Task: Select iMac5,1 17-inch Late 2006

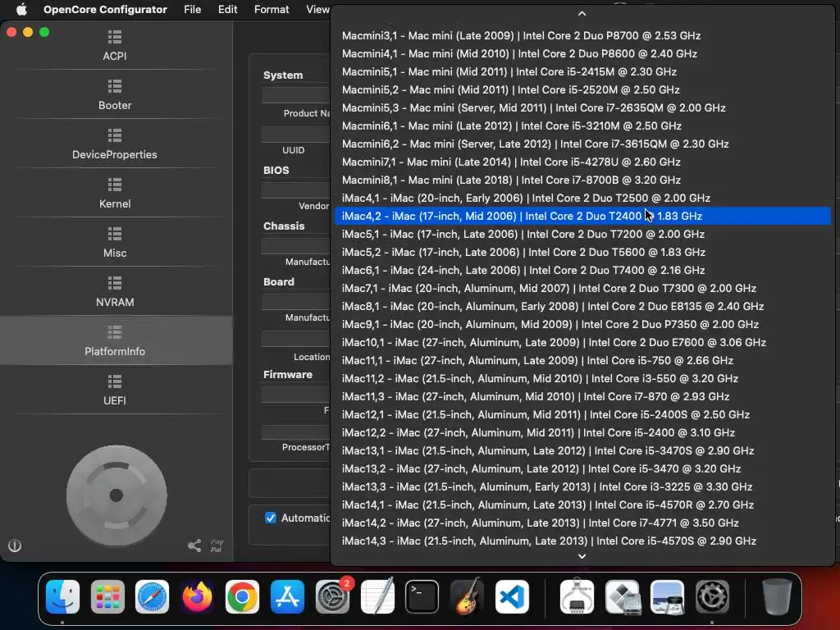Action: (x=582, y=234)
